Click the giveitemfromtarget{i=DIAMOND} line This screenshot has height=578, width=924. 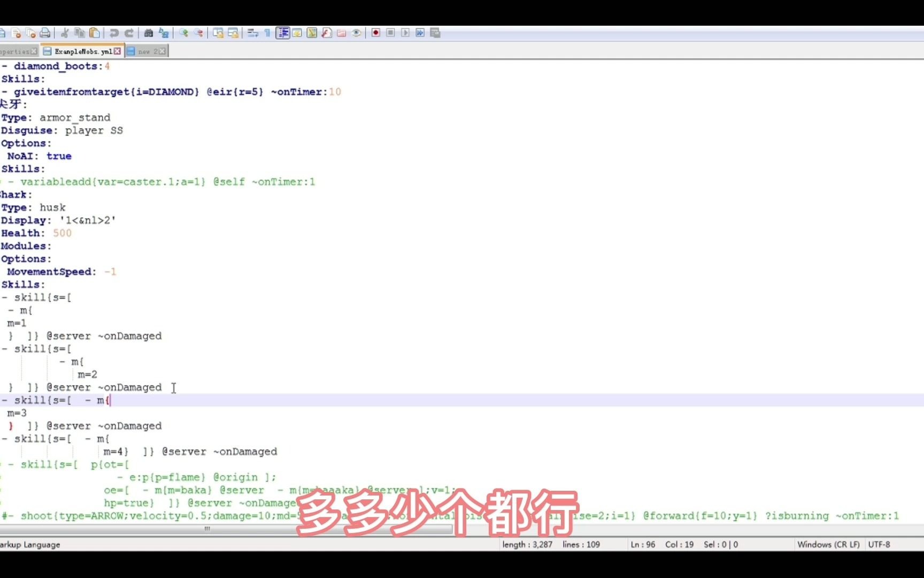pos(171,92)
